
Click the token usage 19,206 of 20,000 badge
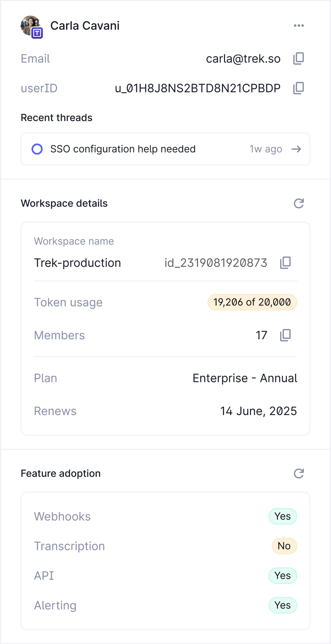[x=252, y=302]
